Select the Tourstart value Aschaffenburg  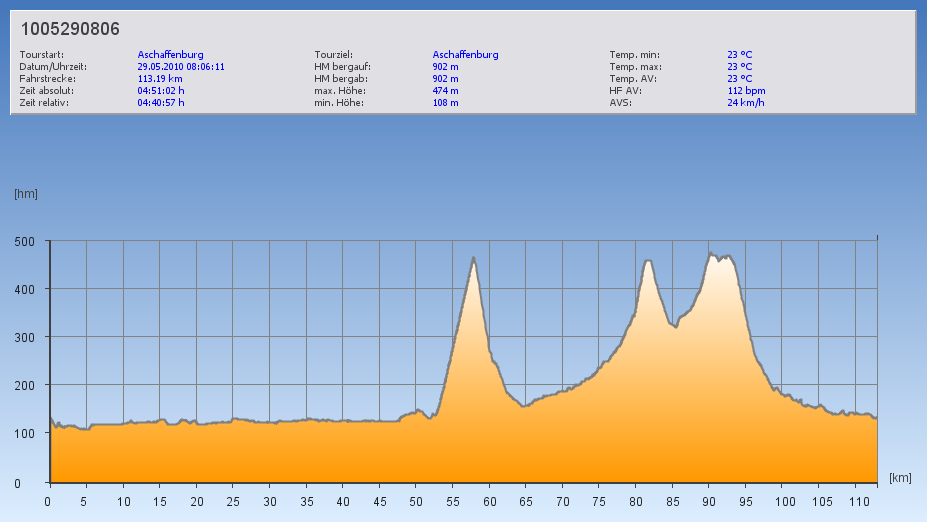pos(170,55)
